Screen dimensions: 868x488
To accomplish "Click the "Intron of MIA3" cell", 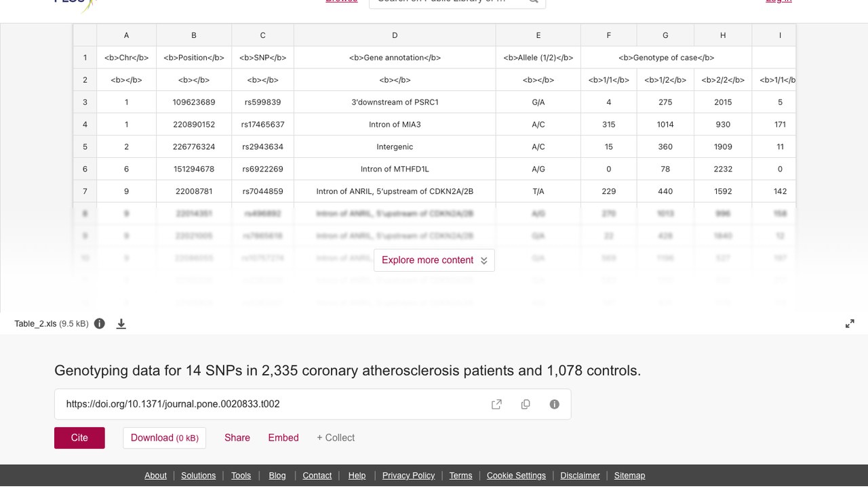I will point(395,125).
